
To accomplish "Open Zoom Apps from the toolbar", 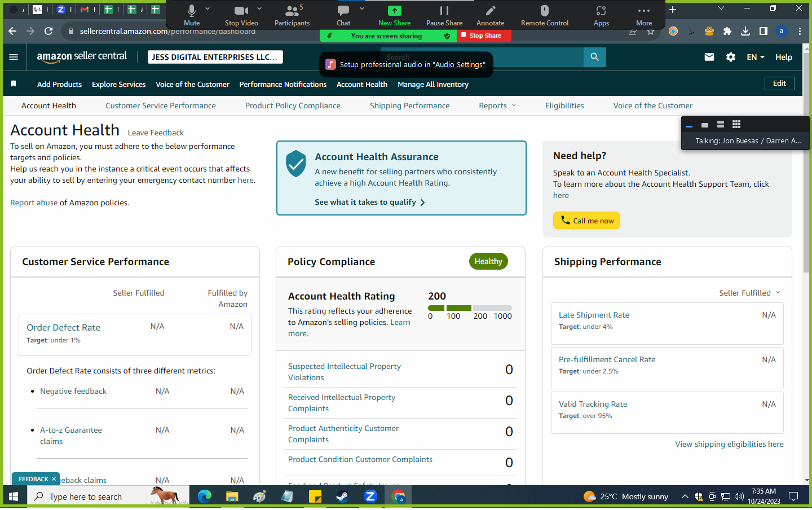I will (x=601, y=15).
